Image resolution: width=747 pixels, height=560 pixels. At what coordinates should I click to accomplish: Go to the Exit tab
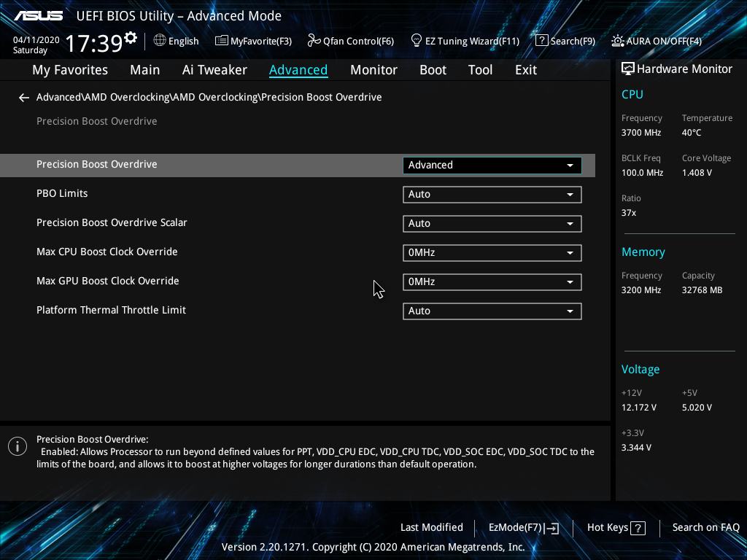[x=526, y=70]
